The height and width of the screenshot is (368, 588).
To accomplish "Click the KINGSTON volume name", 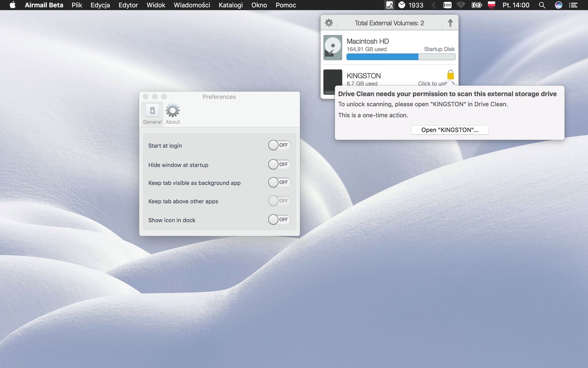I will (x=364, y=76).
